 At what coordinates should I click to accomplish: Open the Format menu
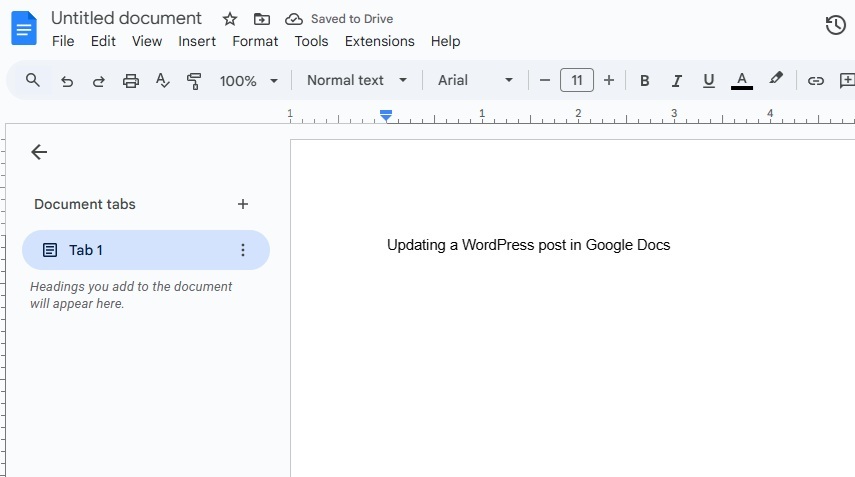[x=255, y=41]
